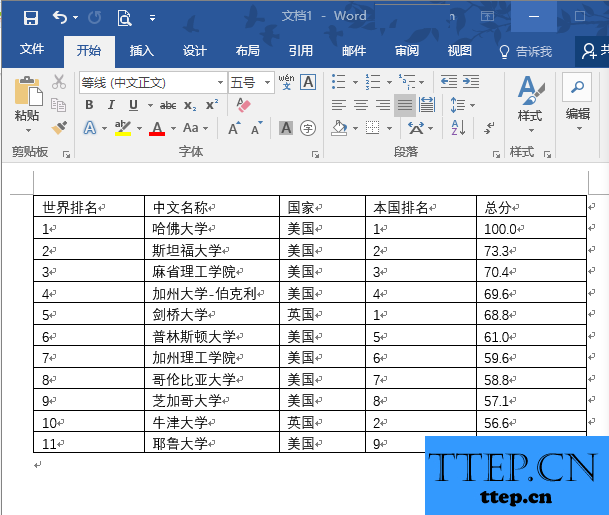Toggle underline formatting
Image resolution: width=609 pixels, height=515 pixels.
coord(133,105)
